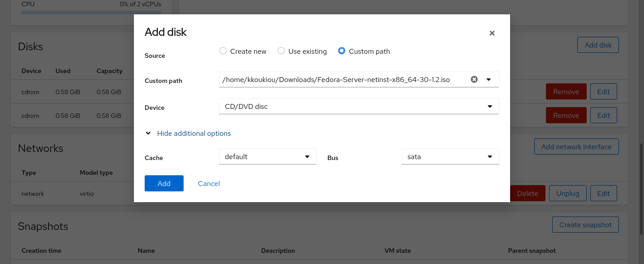Image resolution: width=644 pixels, height=264 pixels.
Task: Open the Device dropdown caret
Action: coord(490,106)
